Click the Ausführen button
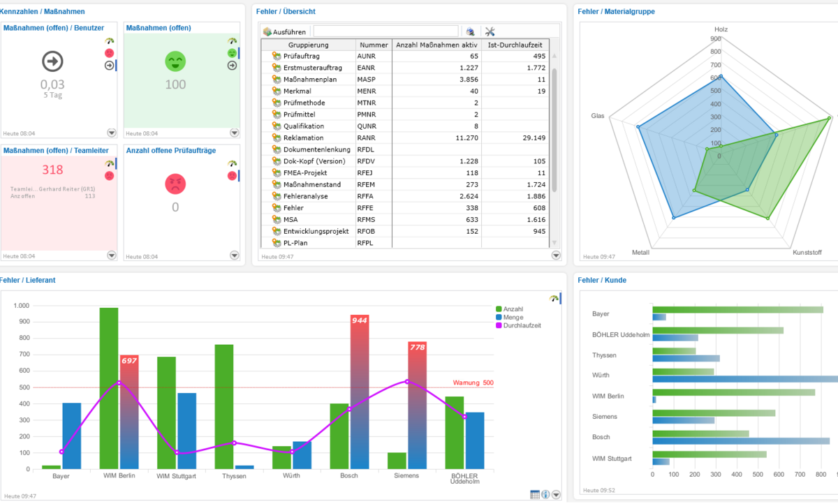838x504 pixels. [x=284, y=31]
